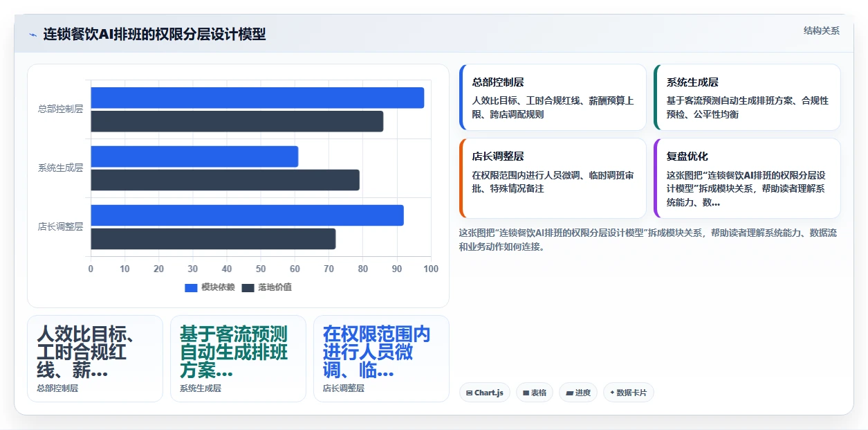Click the title 连锁餐饮AI排班的权限分层设计模型
The image size is (868, 430).
[155, 34]
